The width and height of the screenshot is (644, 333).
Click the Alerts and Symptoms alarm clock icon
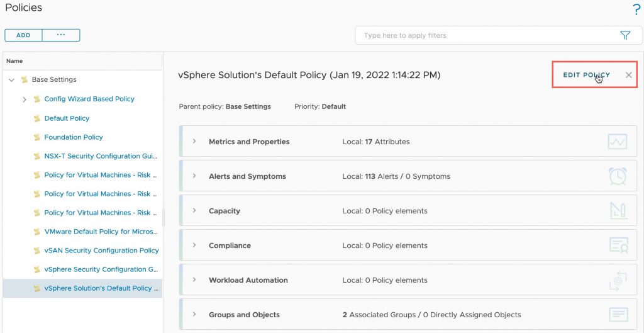[x=618, y=176]
